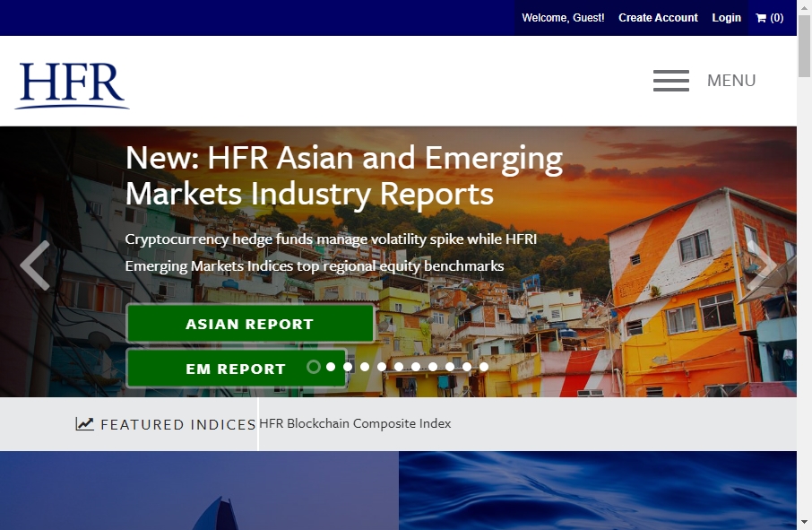
Task: Click the scrollbar down arrow
Action: pos(804,522)
